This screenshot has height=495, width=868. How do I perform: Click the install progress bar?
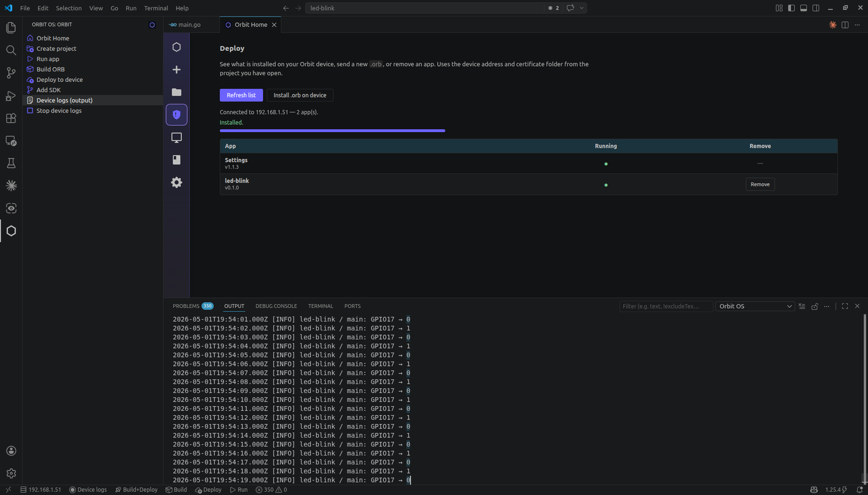coord(332,131)
